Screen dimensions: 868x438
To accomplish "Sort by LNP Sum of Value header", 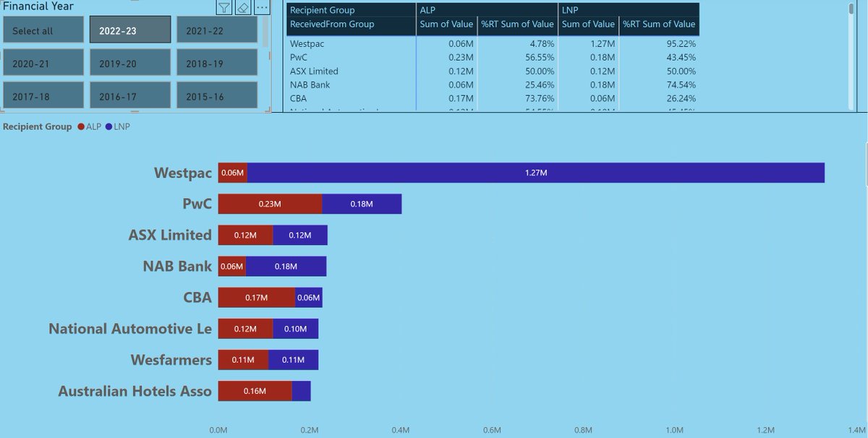I will pyautogui.click(x=588, y=24).
